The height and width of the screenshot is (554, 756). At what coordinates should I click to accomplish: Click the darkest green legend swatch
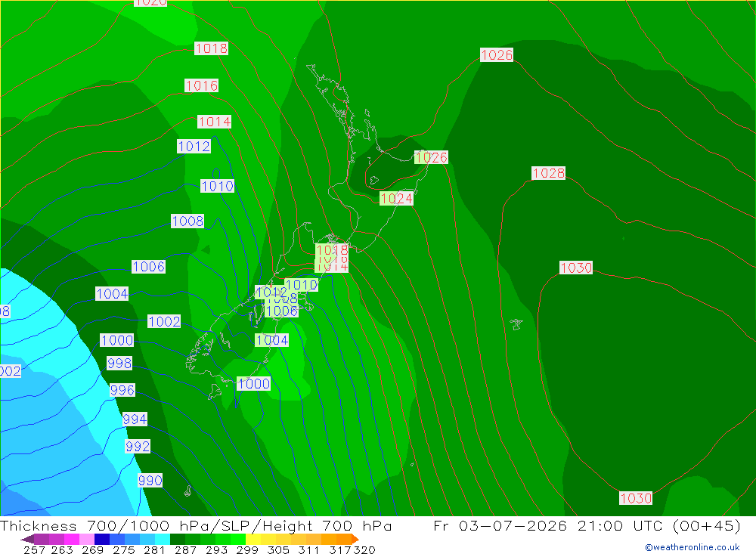point(178,539)
